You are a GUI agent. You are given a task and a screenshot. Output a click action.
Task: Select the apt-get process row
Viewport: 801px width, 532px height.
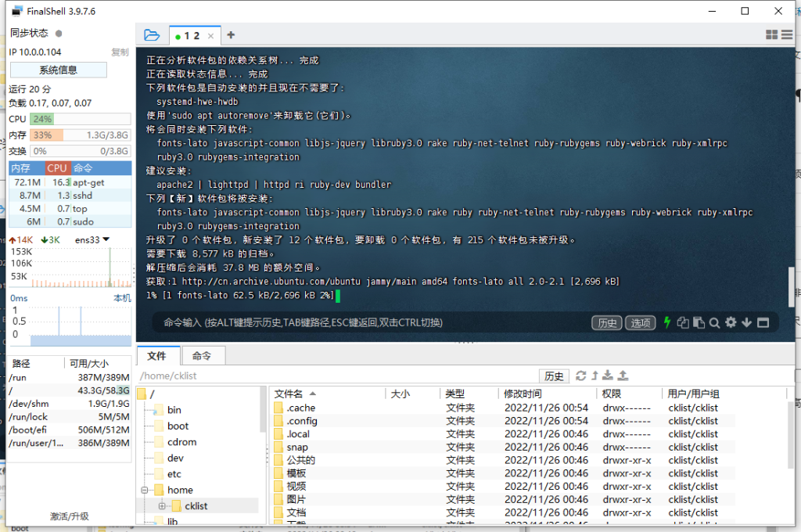tap(70, 182)
